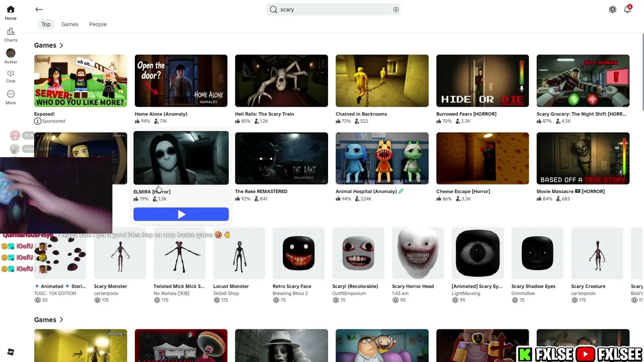Select the Locust Monster avatar item
Viewport: 644px width, 362px height.
click(239, 253)
